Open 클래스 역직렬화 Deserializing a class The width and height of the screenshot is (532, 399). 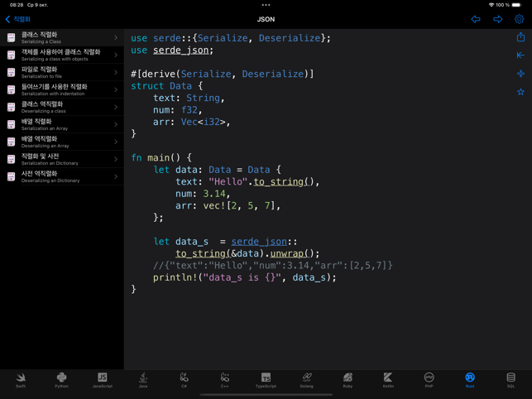pyautogui.click(x=62, y=107)
